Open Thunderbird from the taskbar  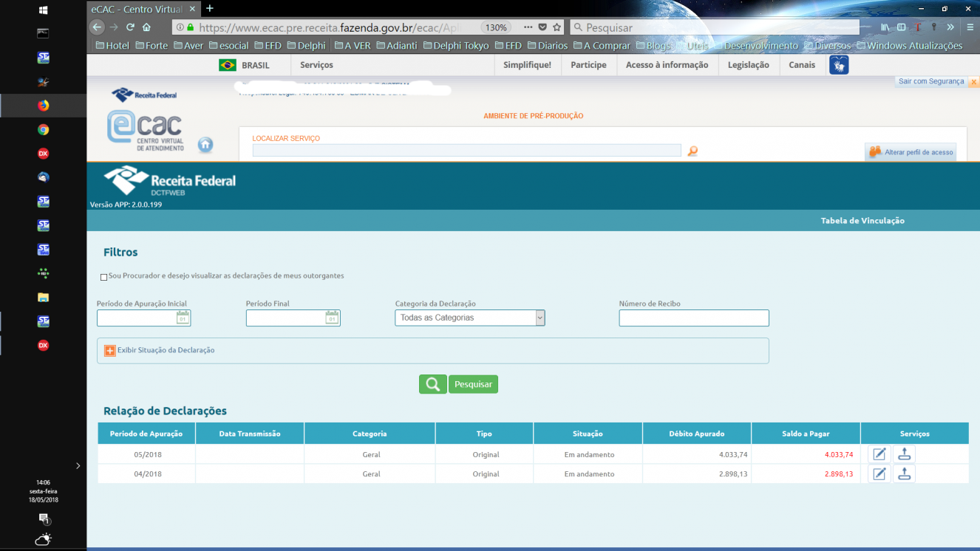click(43, 177)
